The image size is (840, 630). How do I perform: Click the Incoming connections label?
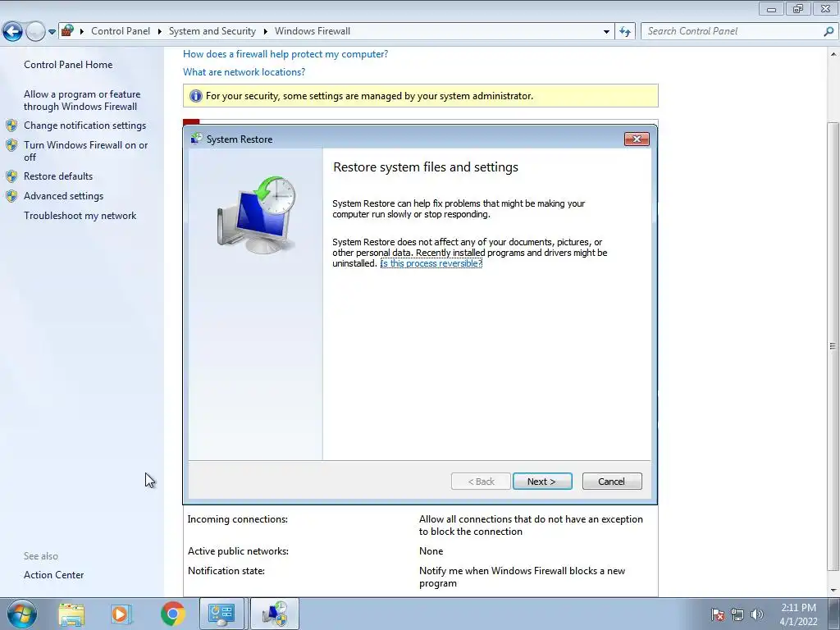coord(237,519)
